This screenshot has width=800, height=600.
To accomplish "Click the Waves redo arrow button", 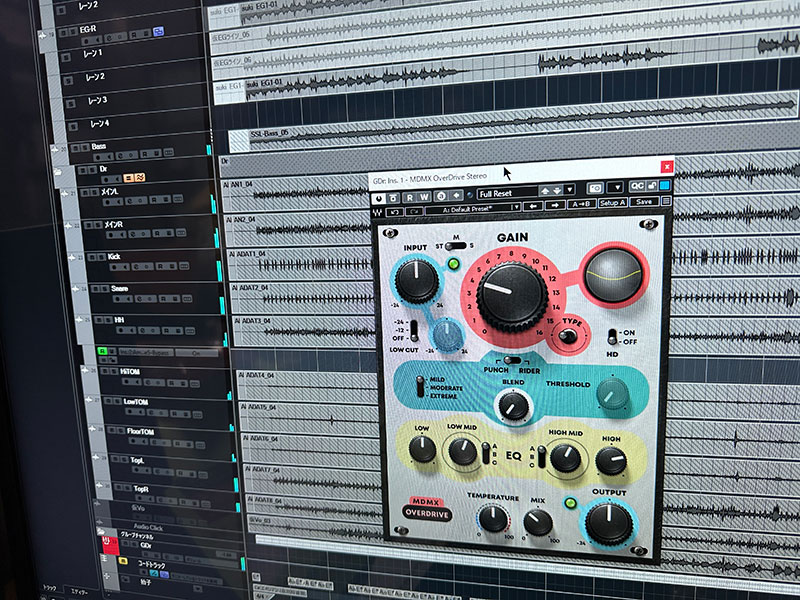I will (413, 211).
